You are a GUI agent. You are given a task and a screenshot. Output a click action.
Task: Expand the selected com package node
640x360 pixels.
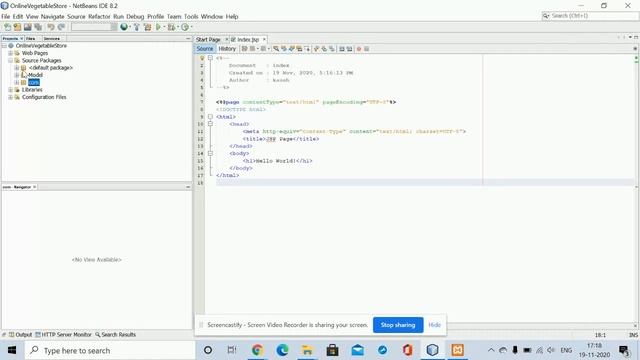tap(17, 82)
